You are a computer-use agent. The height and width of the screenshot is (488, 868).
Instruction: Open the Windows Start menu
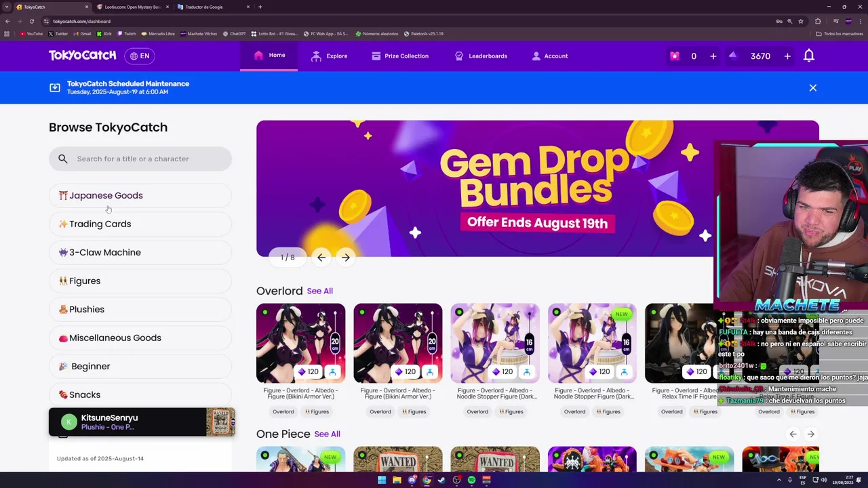(x=382, y=480)
